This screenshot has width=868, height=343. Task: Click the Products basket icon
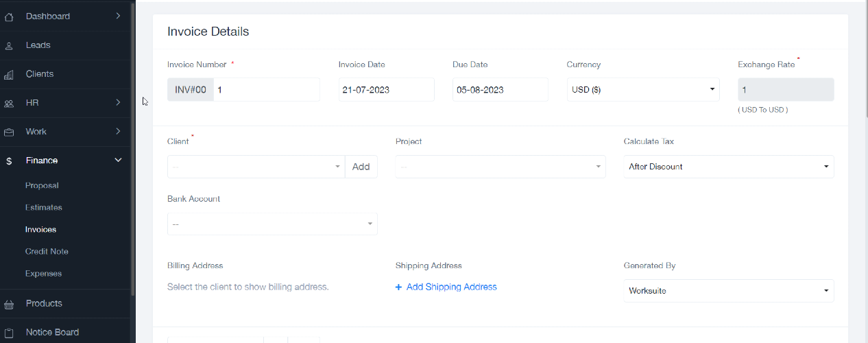pos(9,304)
